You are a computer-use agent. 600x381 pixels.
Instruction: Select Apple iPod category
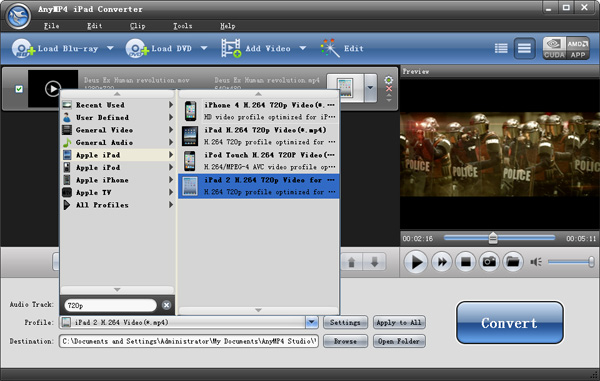pyautogui.click(x=118, y=168)
